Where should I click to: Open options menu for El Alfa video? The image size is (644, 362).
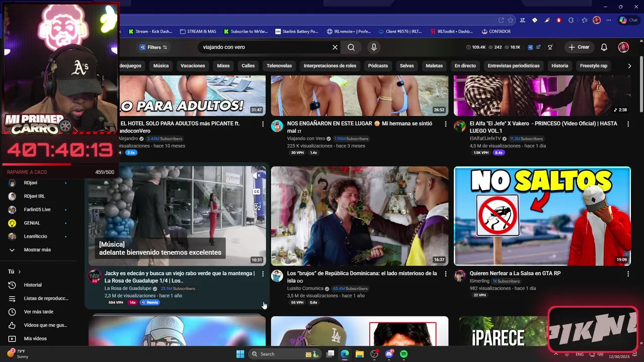(x=628, y=124)
